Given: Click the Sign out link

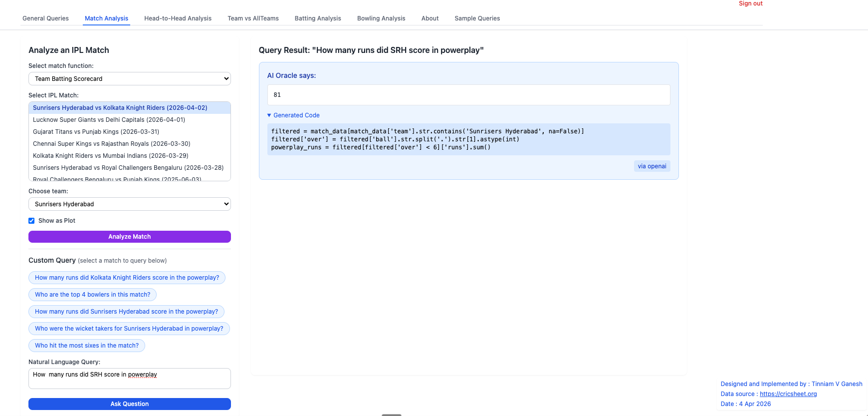Looking at the screenshot, I should coord(750,3).
